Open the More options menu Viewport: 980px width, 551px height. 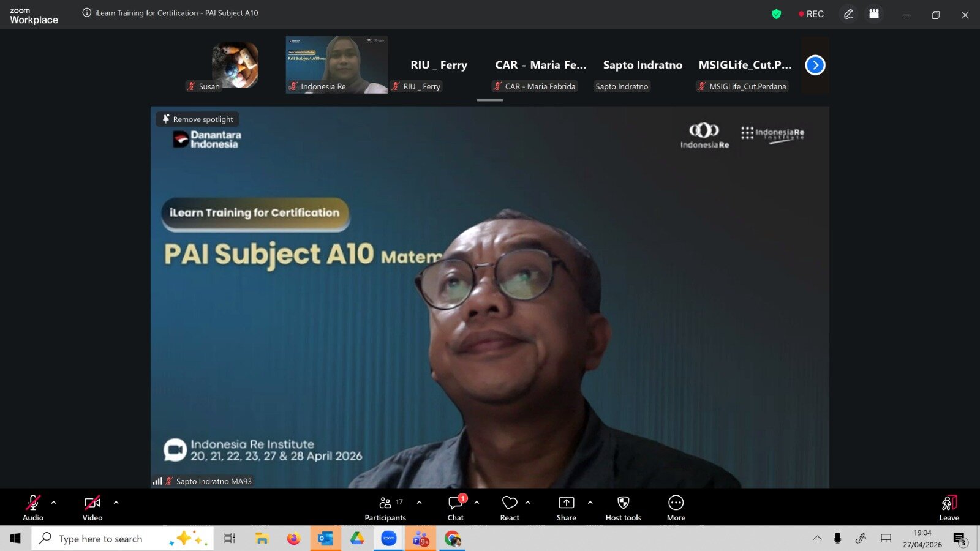676,508
